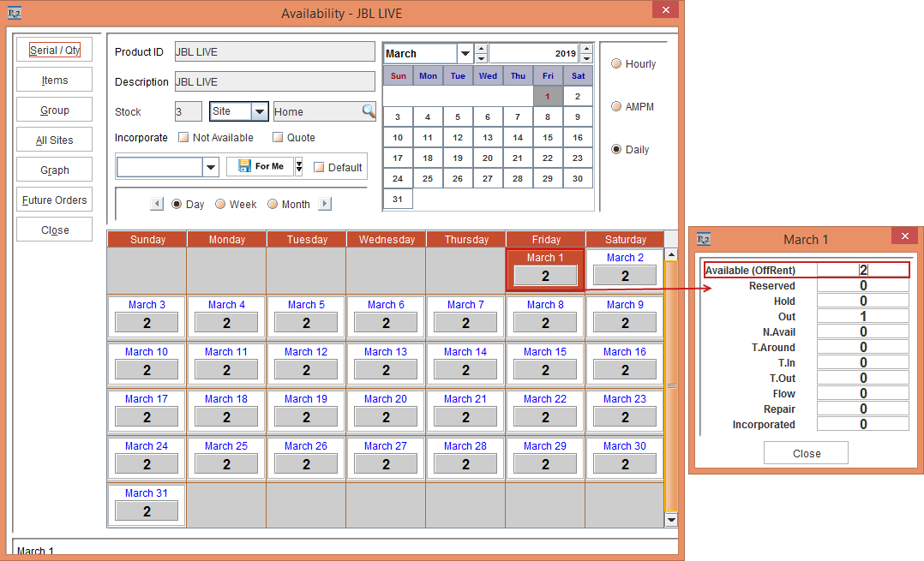Open the Items view
The height and width of the screenshot is (561, 924).
54,80
